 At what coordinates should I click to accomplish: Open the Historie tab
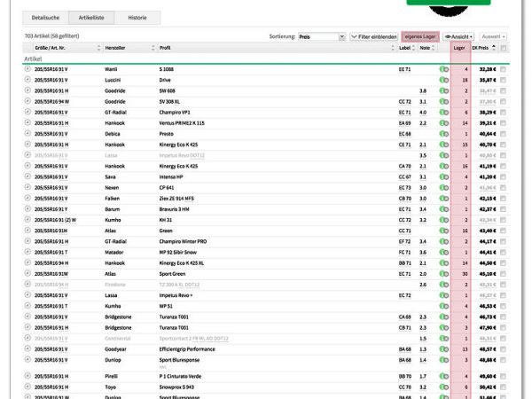pos(137,18)
